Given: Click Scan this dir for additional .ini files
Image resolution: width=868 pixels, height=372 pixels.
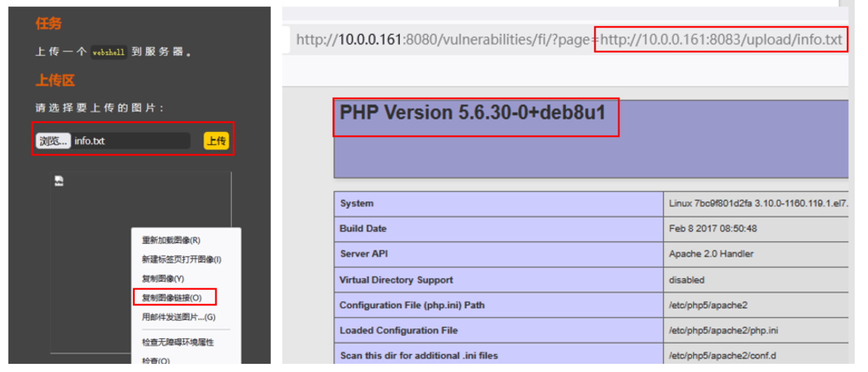Looking at the screenshot, I should pos(419,356).
